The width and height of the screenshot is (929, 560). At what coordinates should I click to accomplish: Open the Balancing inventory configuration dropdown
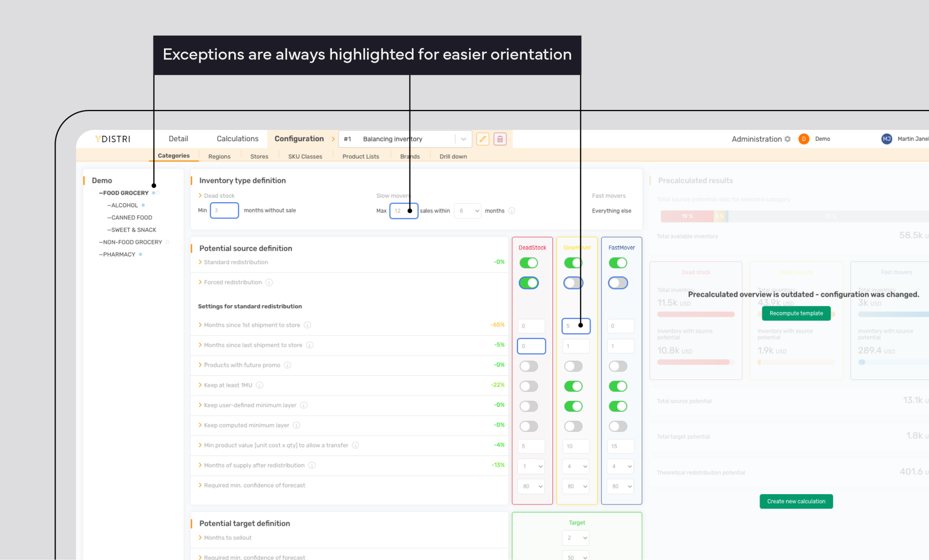(405, 139)
